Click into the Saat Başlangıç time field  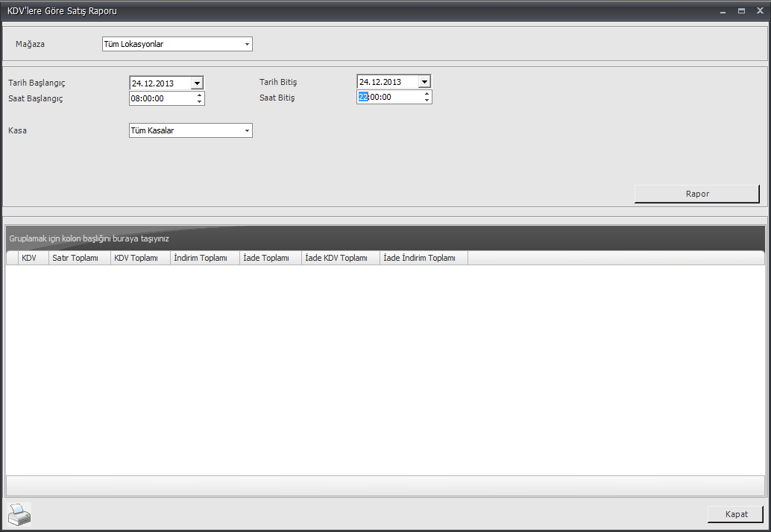click(160, 98)
